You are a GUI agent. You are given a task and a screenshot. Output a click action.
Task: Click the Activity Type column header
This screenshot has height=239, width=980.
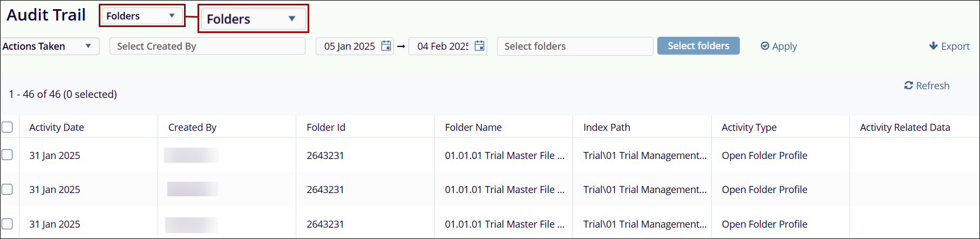click(749, 127)
